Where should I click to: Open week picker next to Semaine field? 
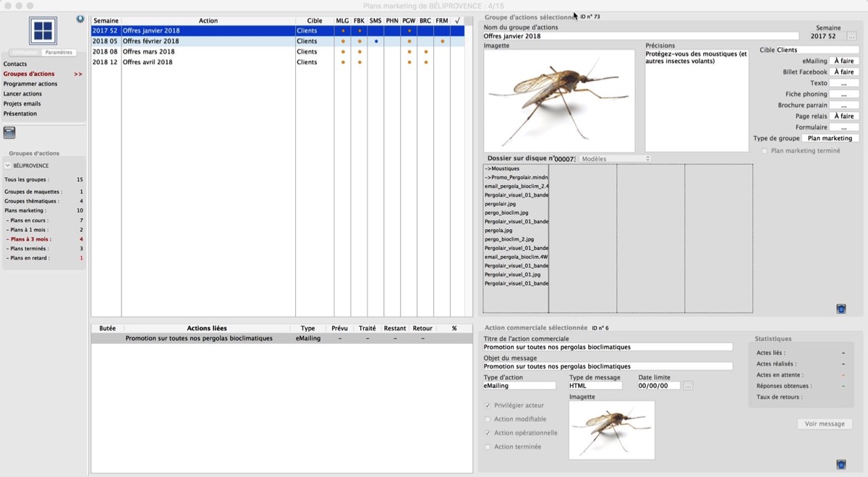point(851,36)
